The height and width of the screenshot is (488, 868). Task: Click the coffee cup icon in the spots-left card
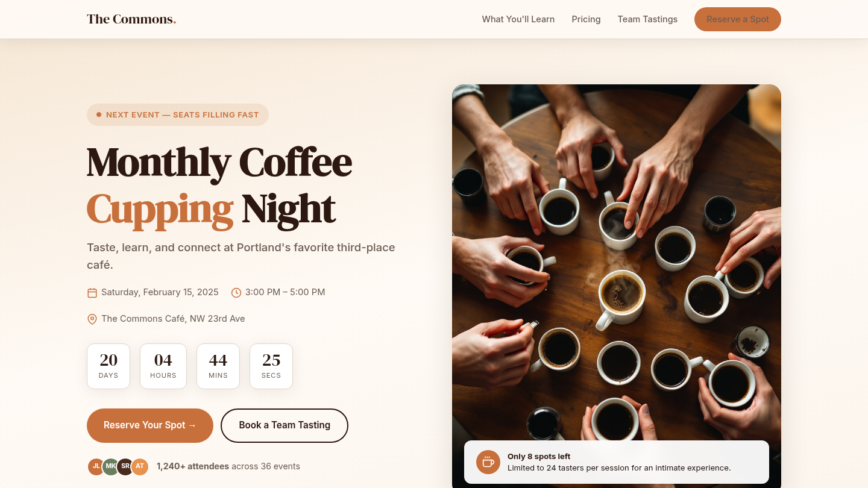pyautogui.click(x=488, y=462)
